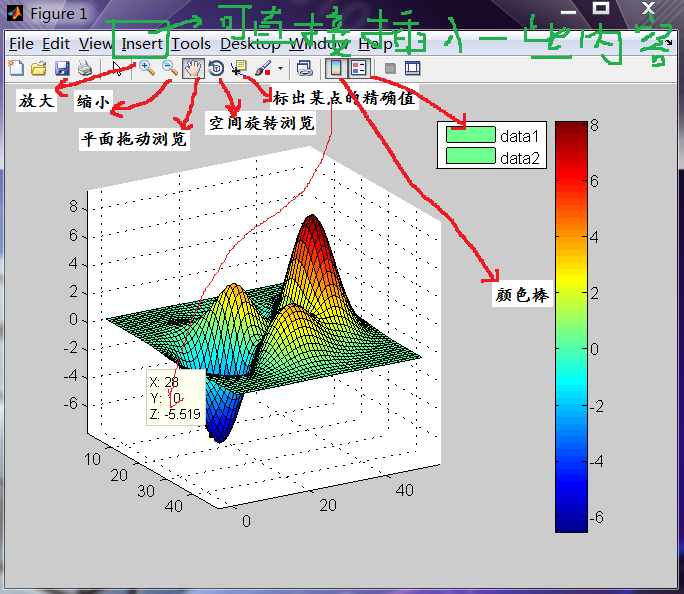The image size is (684, 594).
Task: Click the blue valley of the surface plot
Action: tap(220, 423)
